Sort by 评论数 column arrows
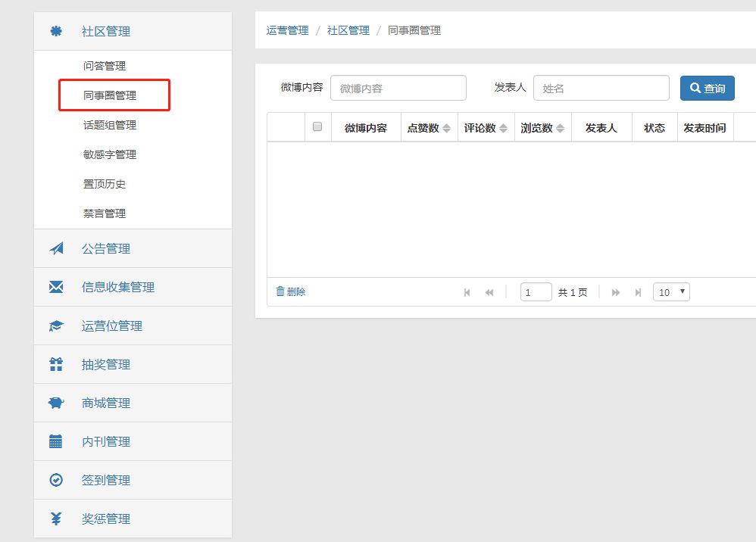This screenshot has height=542, width=756. (x=503, y=128)
